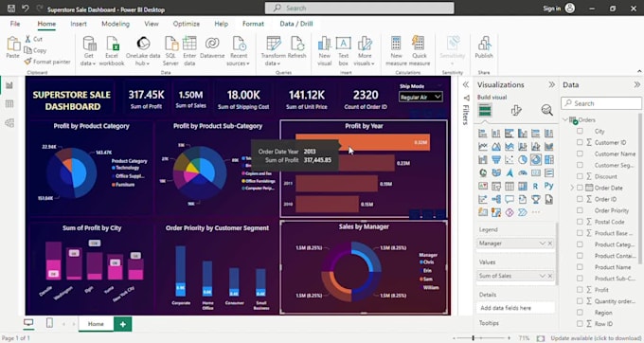Click the Publish icon

(484, 47)
